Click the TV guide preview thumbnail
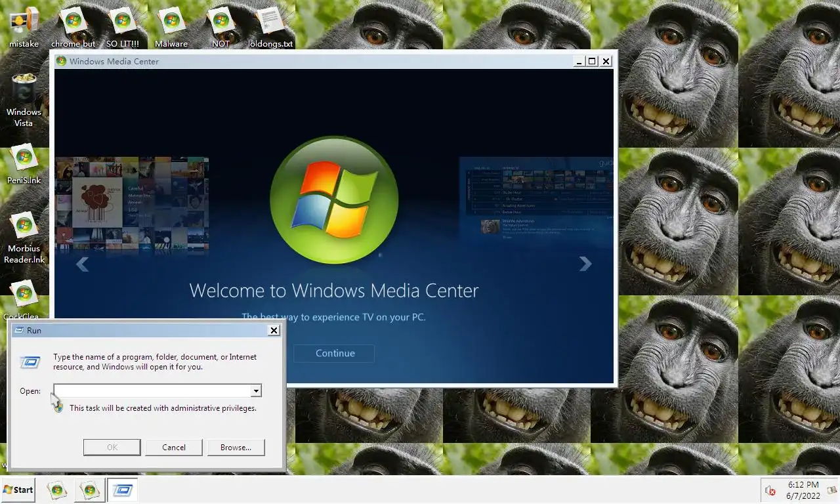The width and height of the screenshot is (840, 504). tap(536, 197)
